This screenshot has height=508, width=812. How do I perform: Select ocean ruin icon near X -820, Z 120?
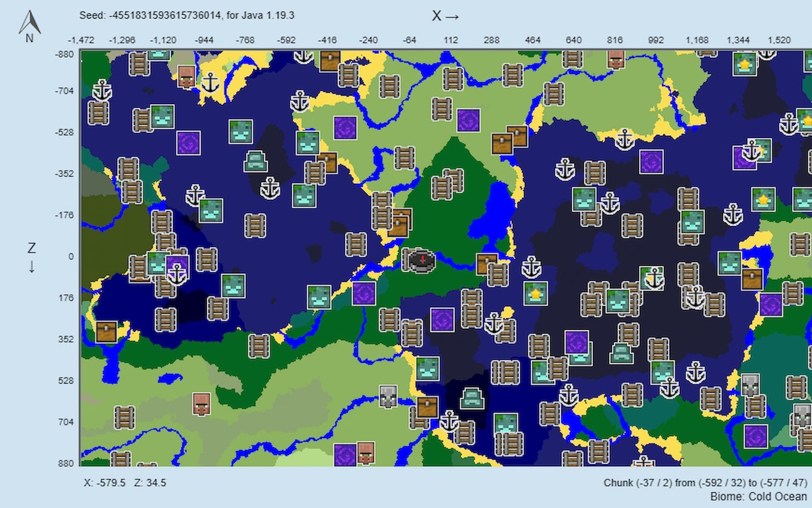click(x=233, y=286)
